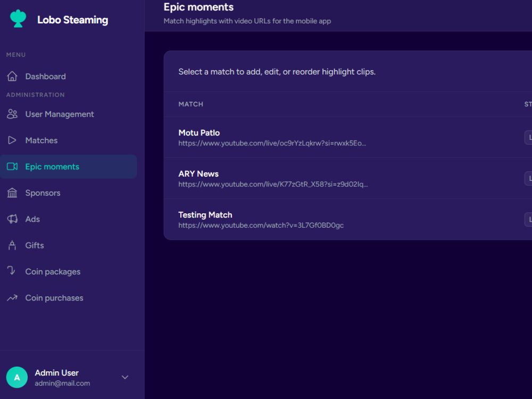
Task: Click the User Management people icon
Action: pyautogui.click(x=12, y=114)
